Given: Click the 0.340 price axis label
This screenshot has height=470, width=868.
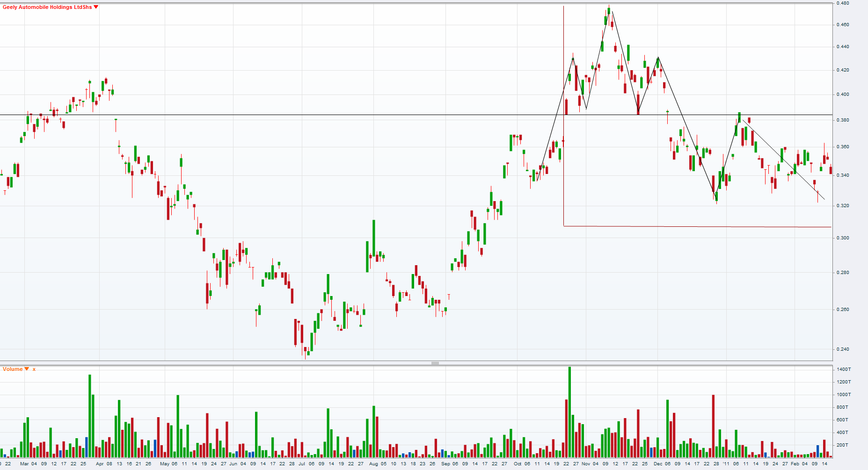Looking at the screenshot, I should 843,175.
